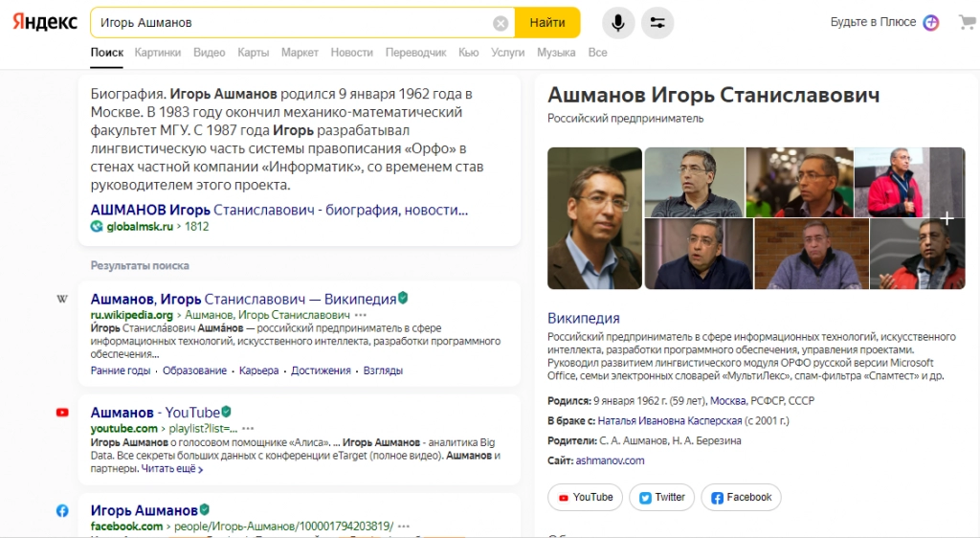
Task: Jump to Образование section link
Action: [x=194, y=370]
